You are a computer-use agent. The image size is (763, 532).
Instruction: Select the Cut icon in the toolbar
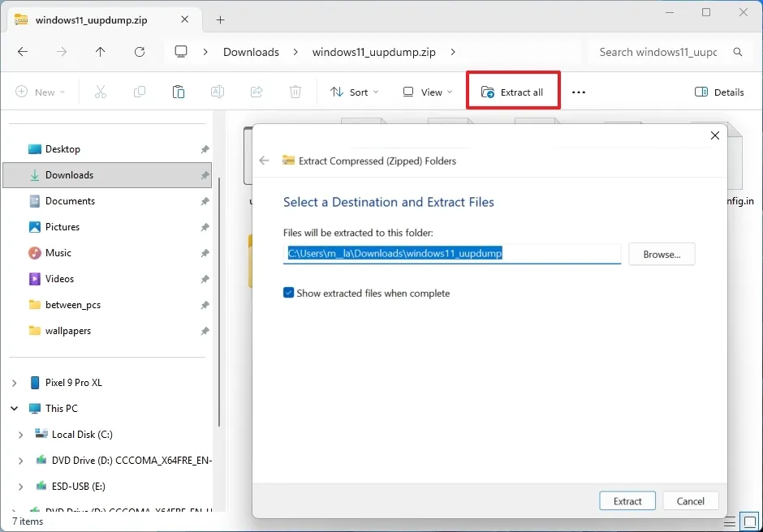click(x=100, y=91)
